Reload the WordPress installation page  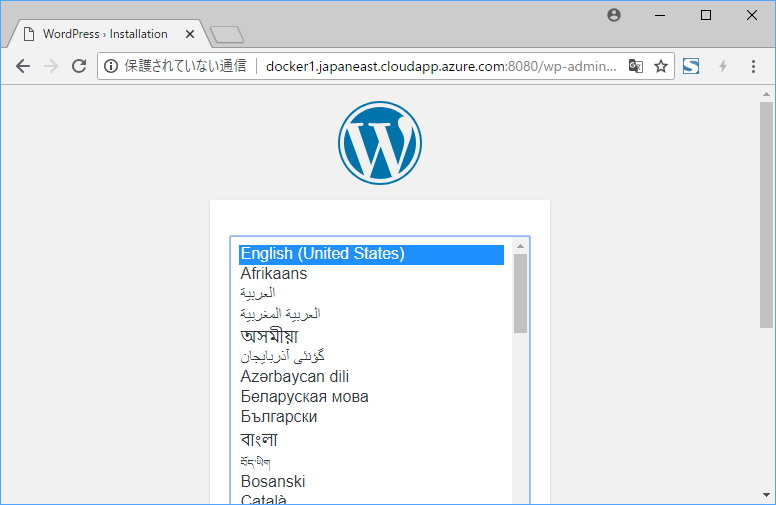(79, 66)
